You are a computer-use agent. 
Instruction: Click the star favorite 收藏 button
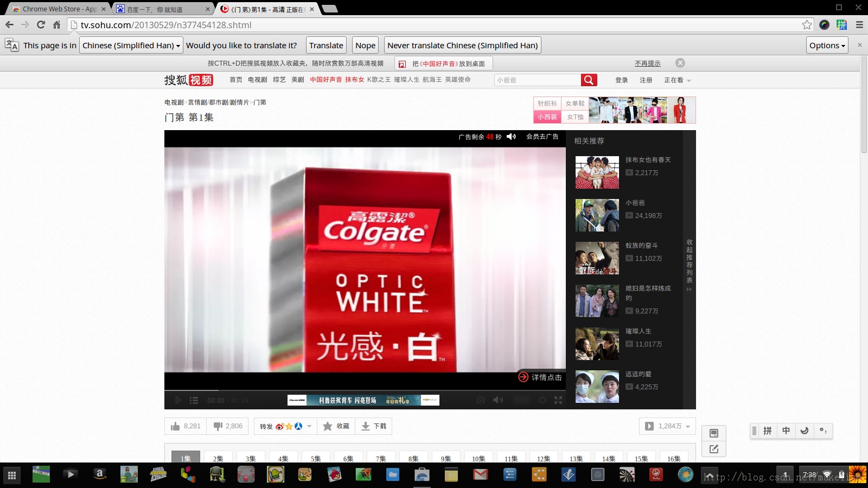coord(336,426)
